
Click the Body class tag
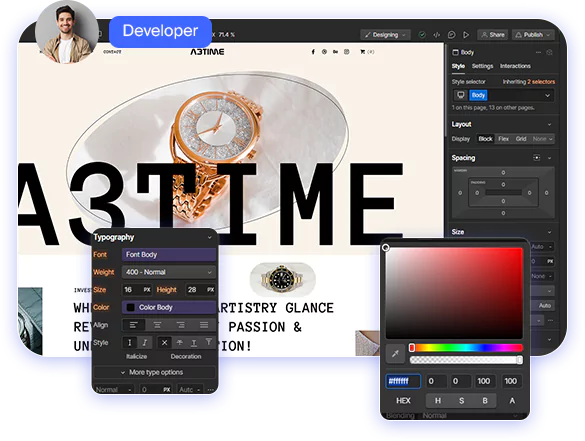pyautogui.click(x=478, y=95)
